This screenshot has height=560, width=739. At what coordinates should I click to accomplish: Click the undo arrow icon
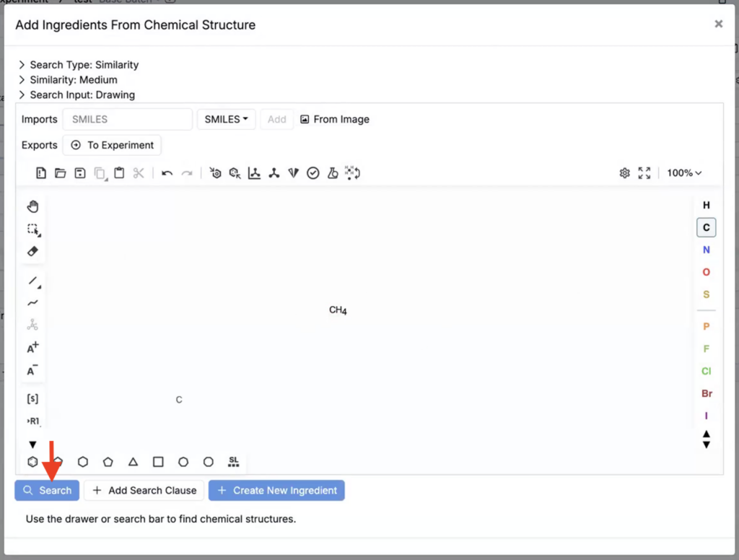[x=167, y=173]
